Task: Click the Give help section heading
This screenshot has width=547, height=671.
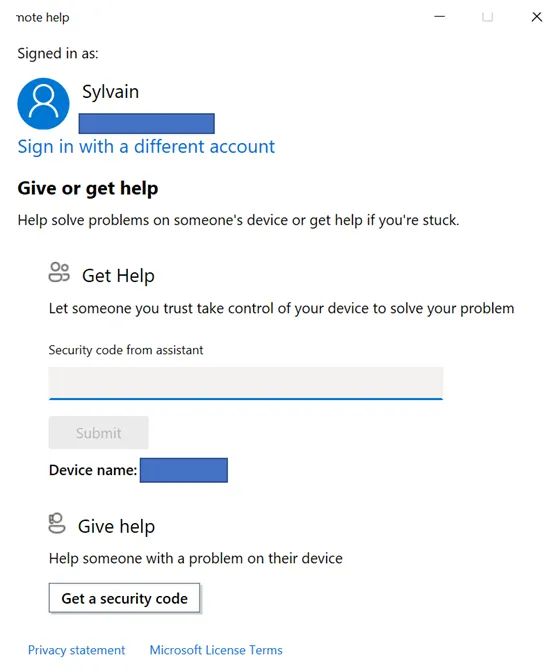Action: coord(116,527)
